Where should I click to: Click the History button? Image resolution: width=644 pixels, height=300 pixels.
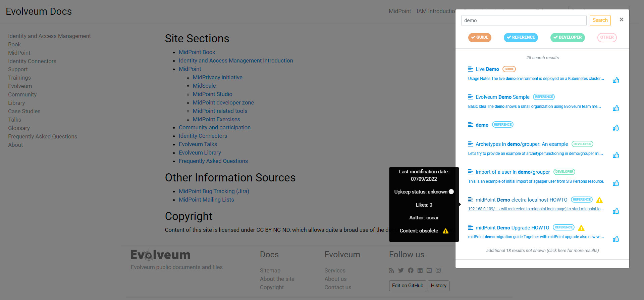click(438, 286)
